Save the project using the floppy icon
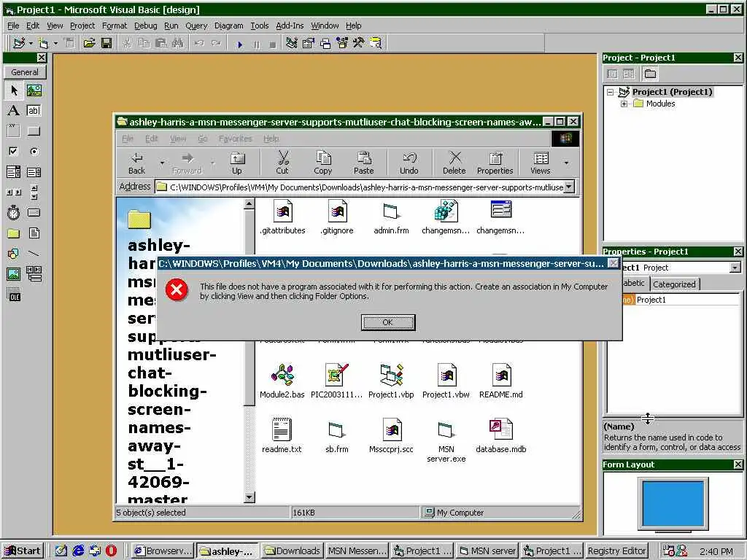Image resolution: width=747 pixels, height=560 pixels. click(x=107, y=43)
